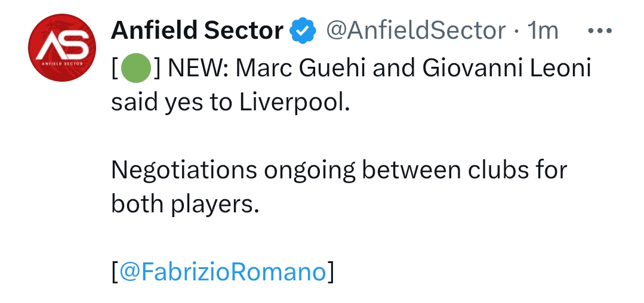This screenshot has width=644, height=303.
Task: Click the word Negotiations
Action: 184,171
